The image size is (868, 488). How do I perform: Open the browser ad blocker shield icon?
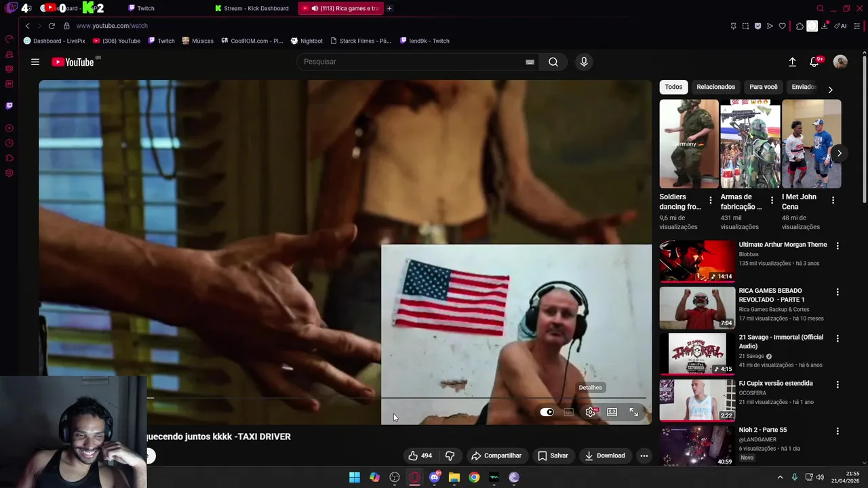[757, 26]
